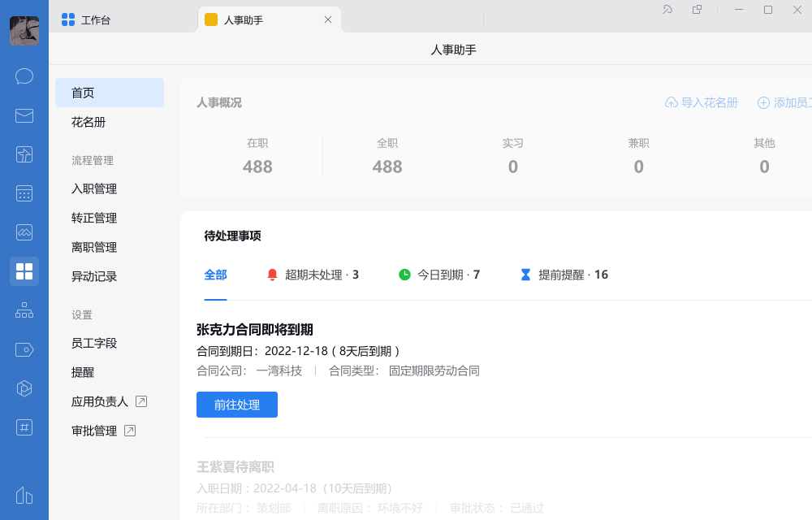812x520 pixels.
Task: Switch the pending list to 全部
Action: pyautogui.click(x=215, y=274)
